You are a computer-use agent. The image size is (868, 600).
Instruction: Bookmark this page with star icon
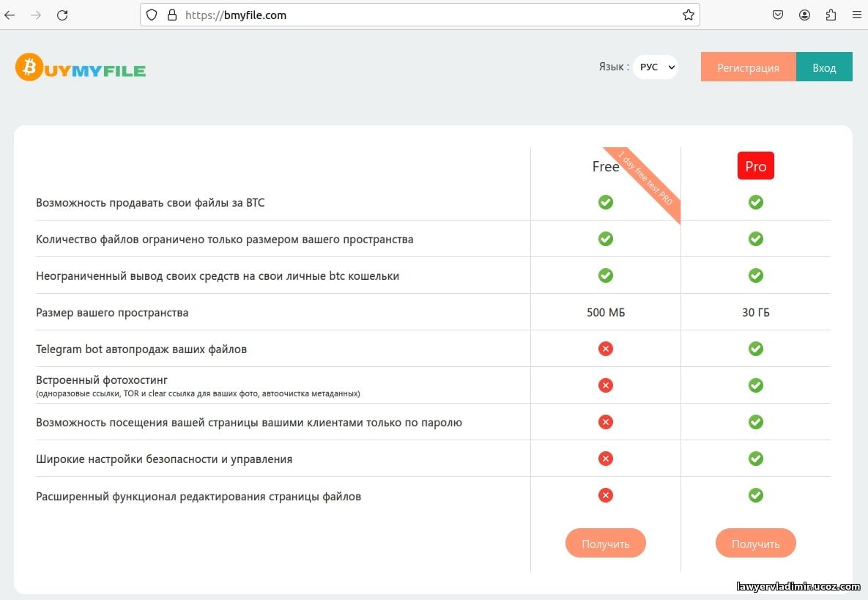pos(688,15)
